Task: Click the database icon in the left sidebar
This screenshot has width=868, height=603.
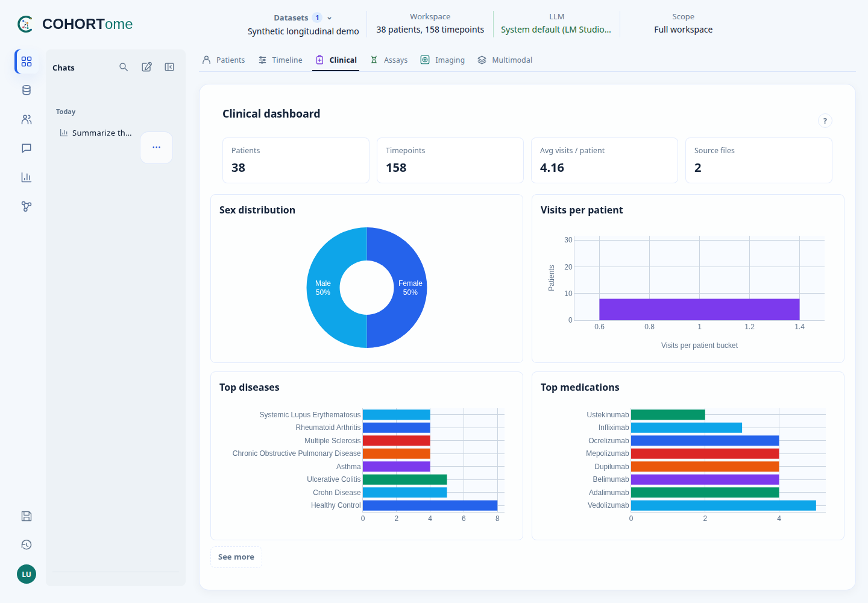Action: click(x=27, y=90)
